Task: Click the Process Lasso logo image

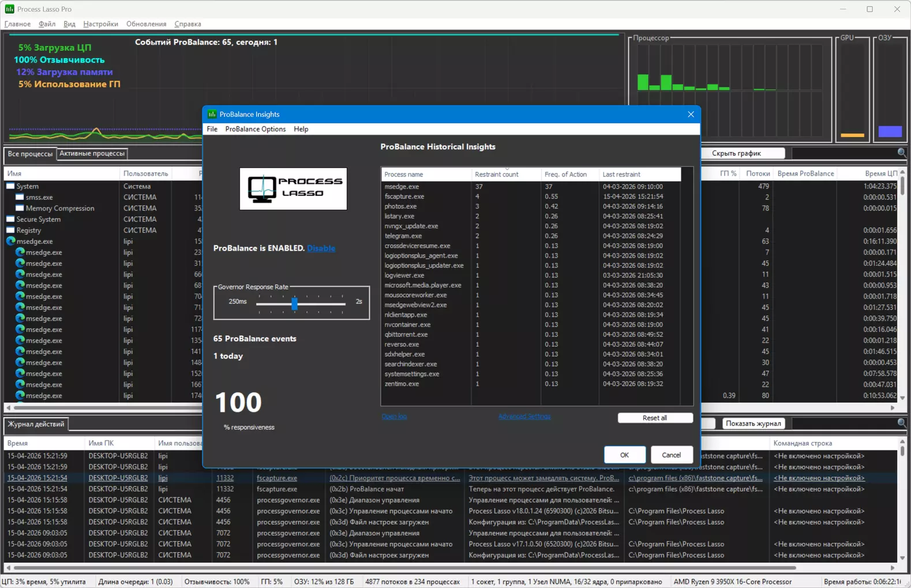Action: pos(293,189)
